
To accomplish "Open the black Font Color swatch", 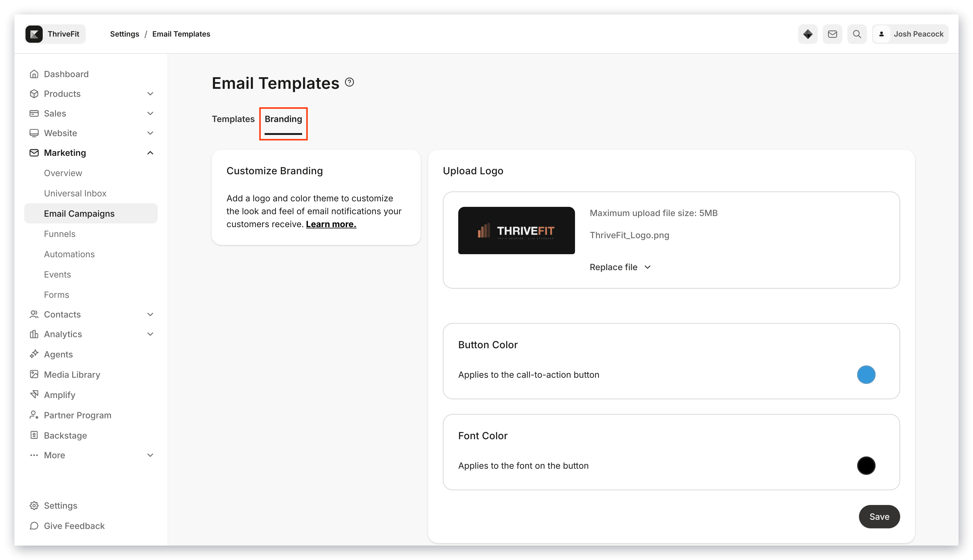I will pos(866,465).
